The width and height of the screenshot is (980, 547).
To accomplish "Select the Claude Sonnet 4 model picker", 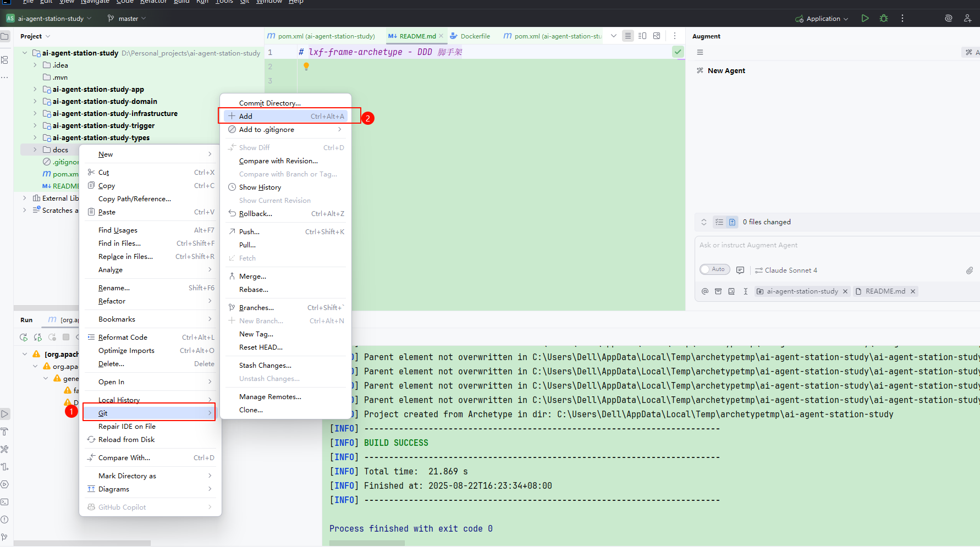I will coord(786,270).
